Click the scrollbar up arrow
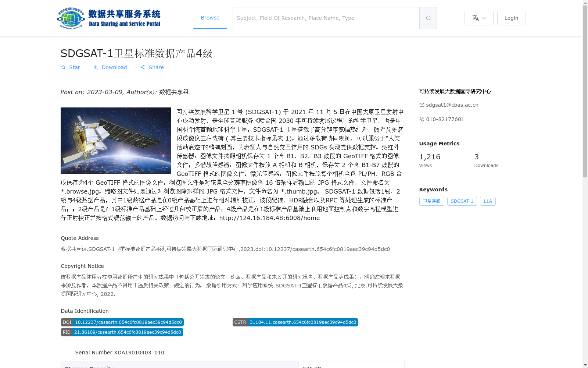This screenshot has width=588, height=368. pos(585,3)
